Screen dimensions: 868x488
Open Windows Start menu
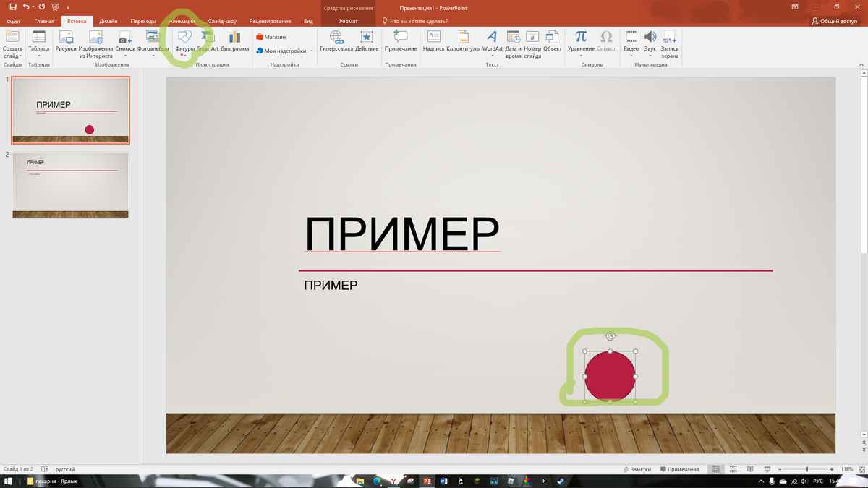coord(9,481)
